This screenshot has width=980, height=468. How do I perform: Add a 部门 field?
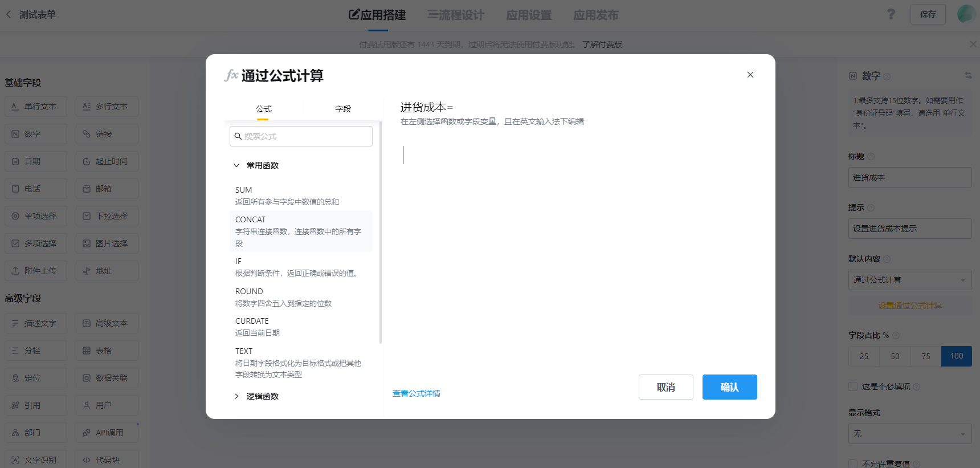(x=36, y=433)
